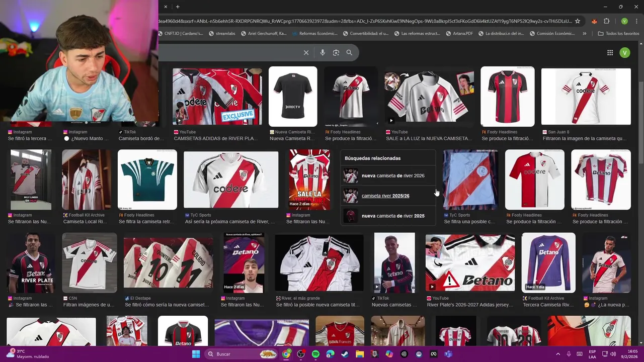
Task: Open the half red half white codere jersey image
Action: click(x=535, y=179)
